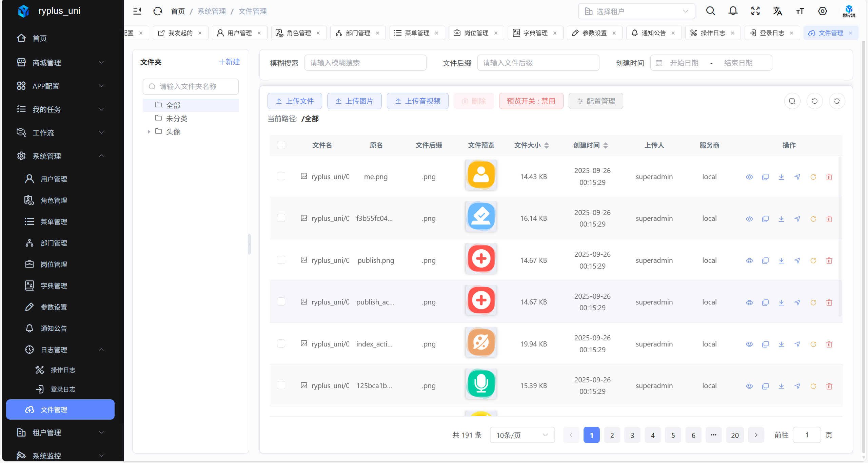Toggle preview switch button 预览开关
The width and height of the screenshot is (868, 463).
[x=531, y=101]
